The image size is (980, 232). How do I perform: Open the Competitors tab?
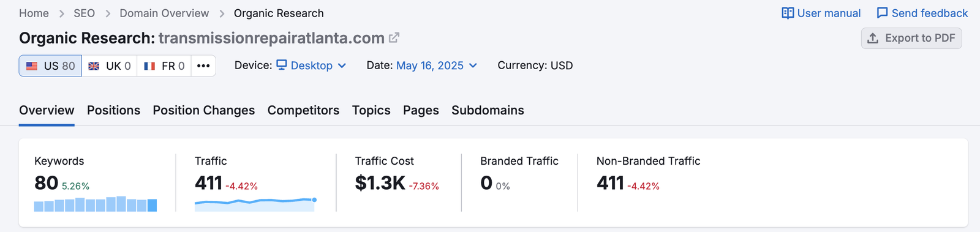(303, 110)
